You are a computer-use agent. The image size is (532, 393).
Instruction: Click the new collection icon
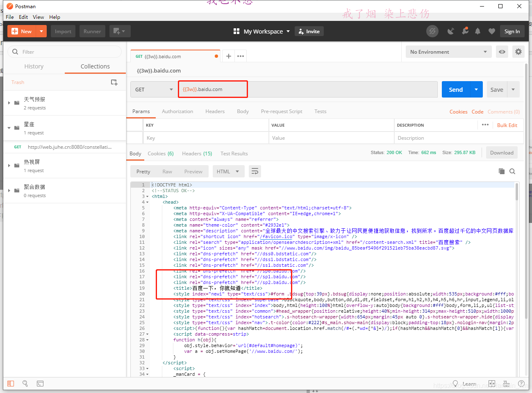(x=114, y=82)
